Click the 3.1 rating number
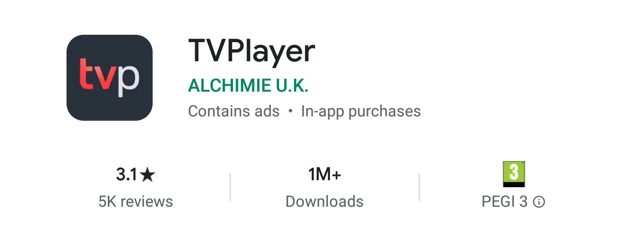Screen dimensions: 644x235 click(127, 175)
